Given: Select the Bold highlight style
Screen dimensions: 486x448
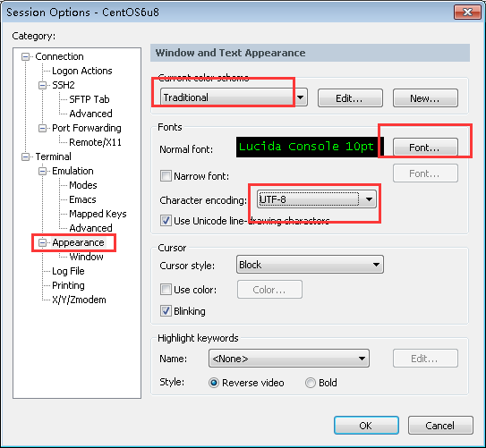Looking at the screenshot, I should (311, 383).
